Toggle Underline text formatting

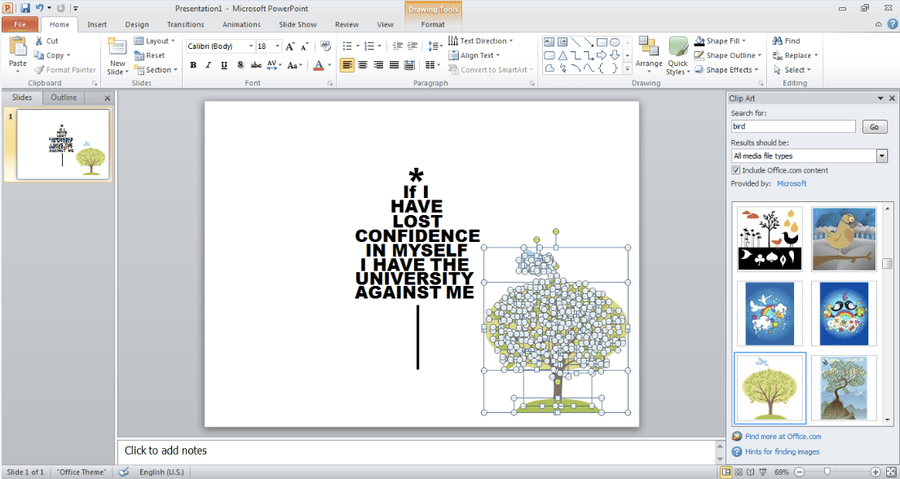pyautogui.click(x=224, y=65)
